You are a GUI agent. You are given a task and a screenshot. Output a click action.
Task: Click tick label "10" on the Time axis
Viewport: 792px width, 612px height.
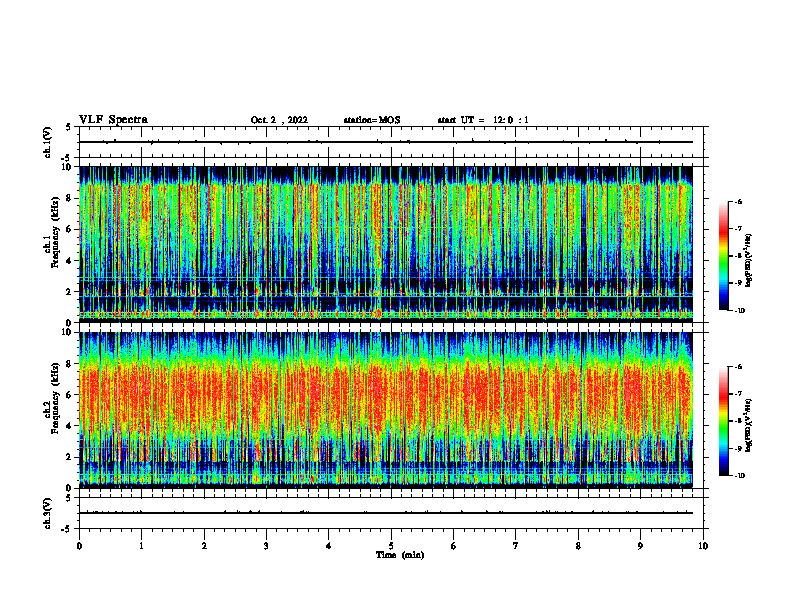click(x=703, y=546)
